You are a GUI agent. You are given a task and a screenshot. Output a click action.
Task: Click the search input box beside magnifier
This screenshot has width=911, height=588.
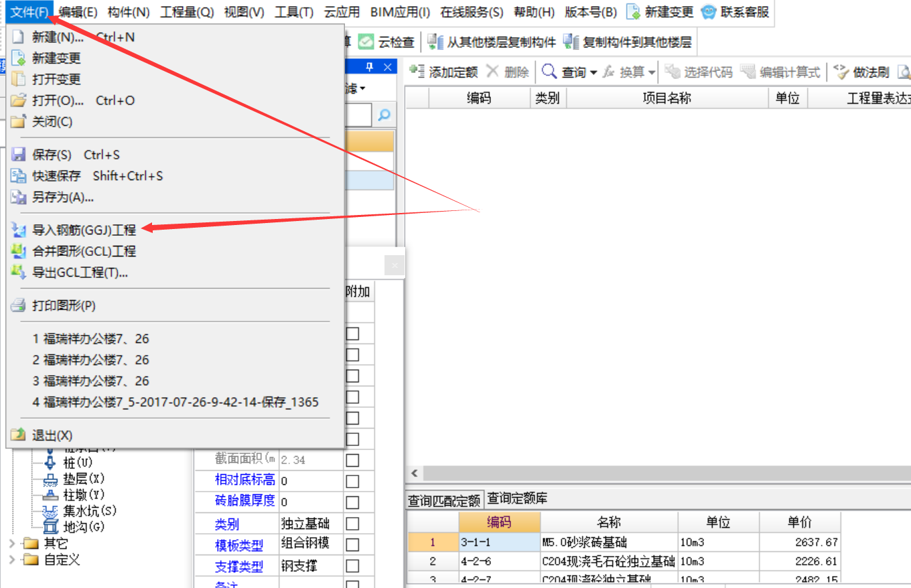point(359,115)
